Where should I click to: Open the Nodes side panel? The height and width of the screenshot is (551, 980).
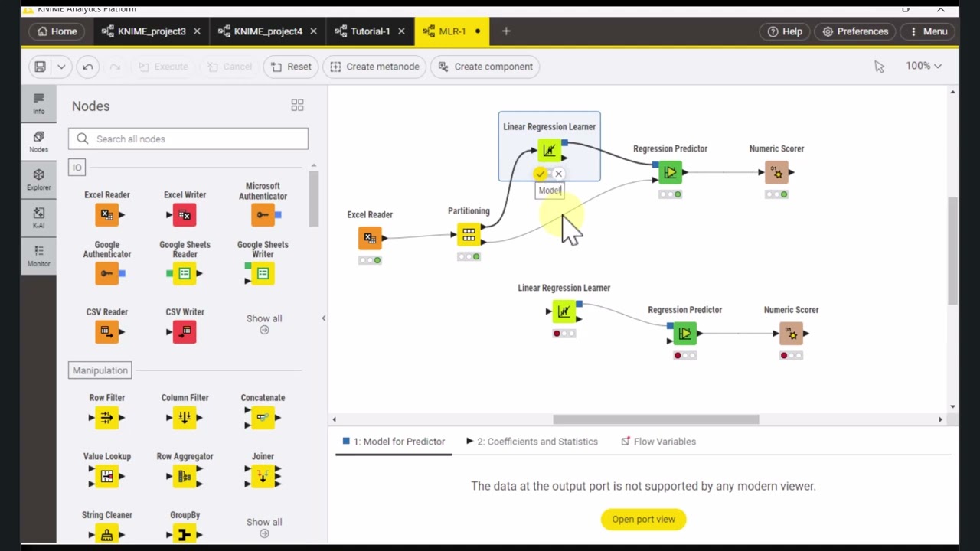coord(38,142)
